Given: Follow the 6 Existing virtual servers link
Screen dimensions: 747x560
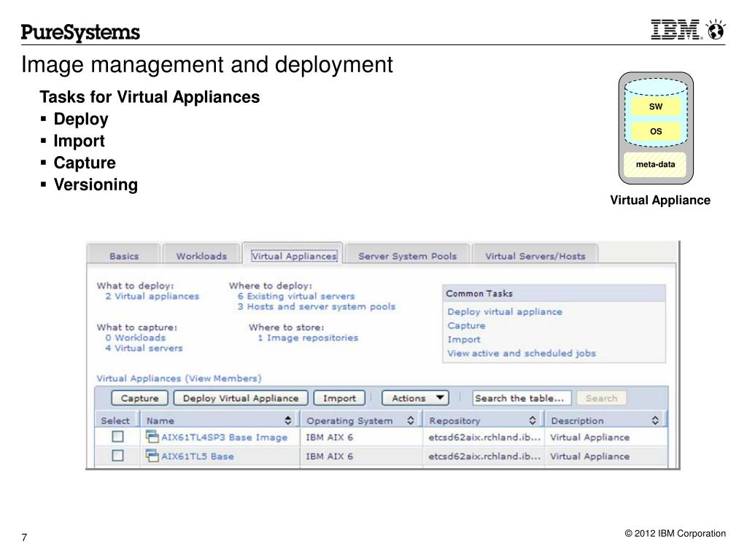Looking at the screenshot, I should pyautogui.click(x=296, y=296).
